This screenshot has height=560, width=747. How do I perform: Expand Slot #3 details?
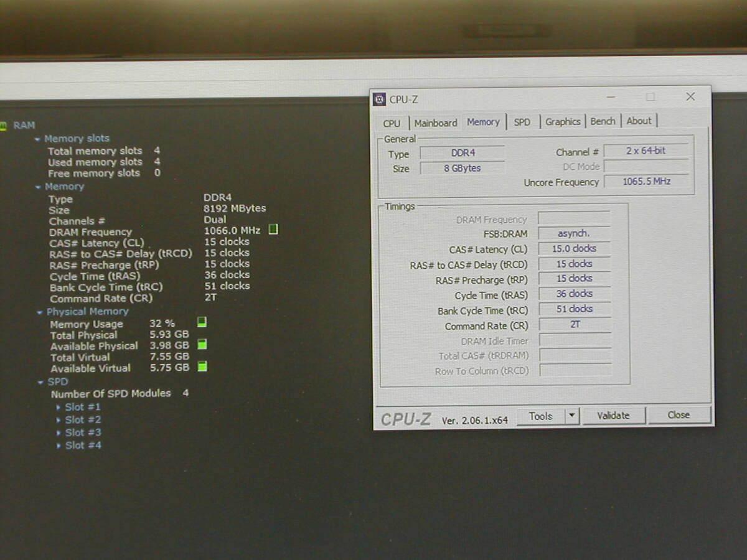[59, 433]
